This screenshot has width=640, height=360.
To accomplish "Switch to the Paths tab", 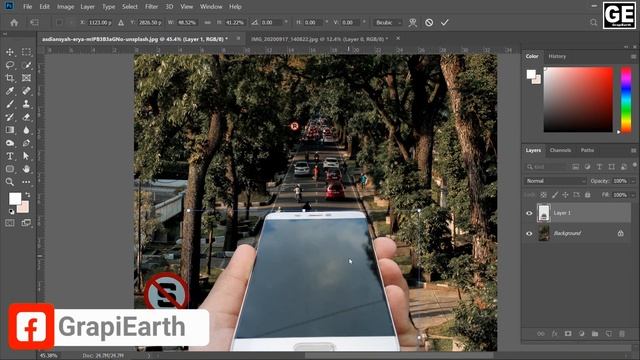I will tap(587, 150).
